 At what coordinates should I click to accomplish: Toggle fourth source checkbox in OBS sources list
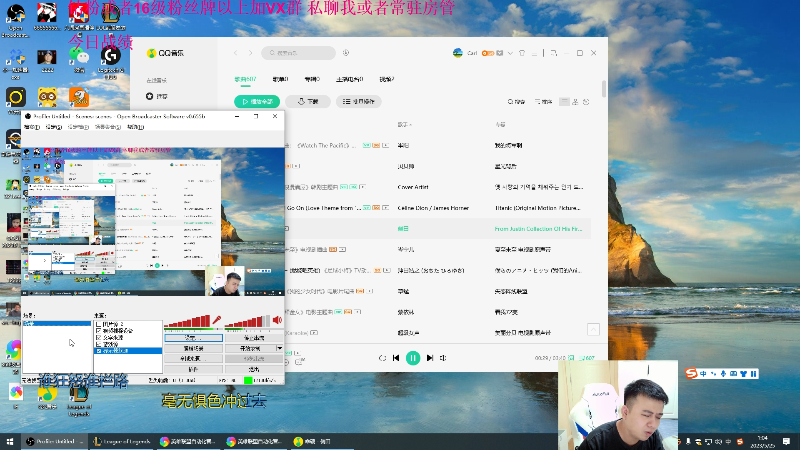point(98,344)
